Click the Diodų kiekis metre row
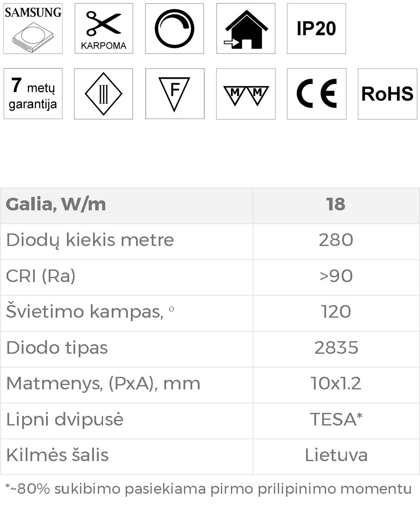The width and height of the screenshot is (420, 525). 210,242
